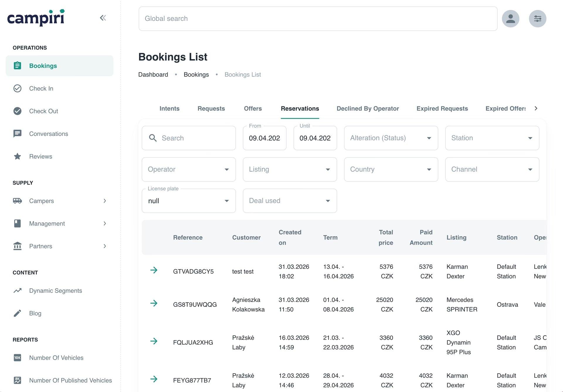Open booking GS8T9UWQQG via its arrow icon

(154, 303)
